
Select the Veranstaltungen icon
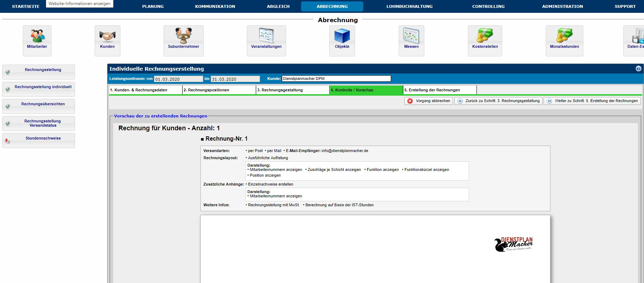coord(266,36)
